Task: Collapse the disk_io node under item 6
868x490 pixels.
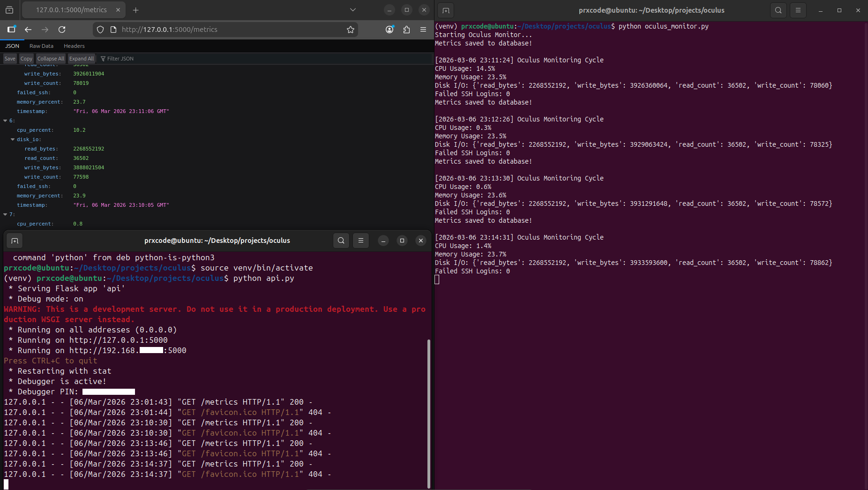Action: click(x=13, y=140)
